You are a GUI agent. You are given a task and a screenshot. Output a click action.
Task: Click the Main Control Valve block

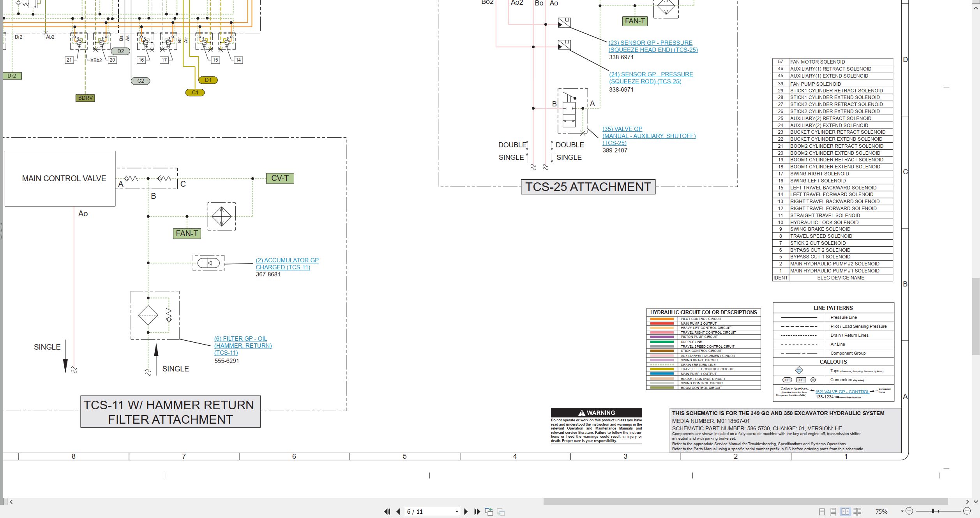coord(60,179)
